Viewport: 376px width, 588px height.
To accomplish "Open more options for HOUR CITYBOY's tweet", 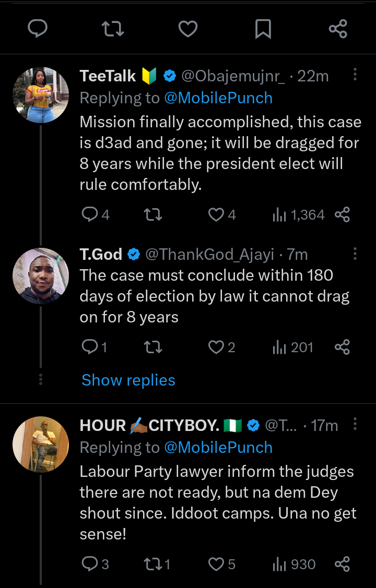I will coord(355,425).
